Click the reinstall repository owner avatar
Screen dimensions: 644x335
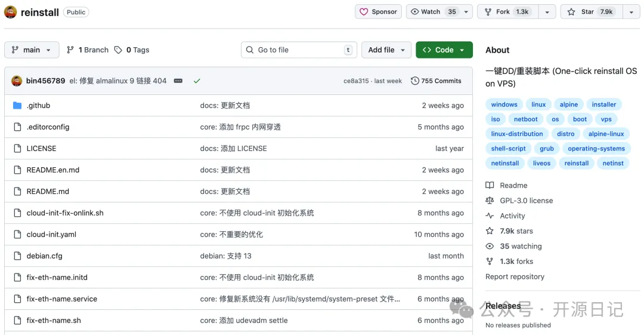[10, 12]
